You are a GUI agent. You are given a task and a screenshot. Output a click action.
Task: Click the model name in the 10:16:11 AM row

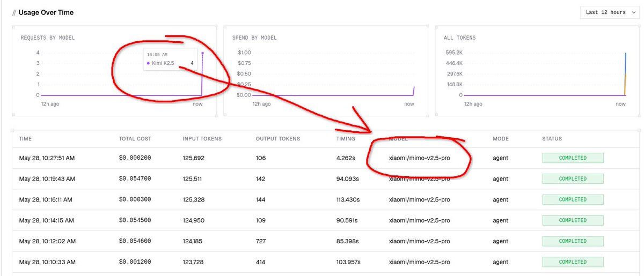pos(419,199)
